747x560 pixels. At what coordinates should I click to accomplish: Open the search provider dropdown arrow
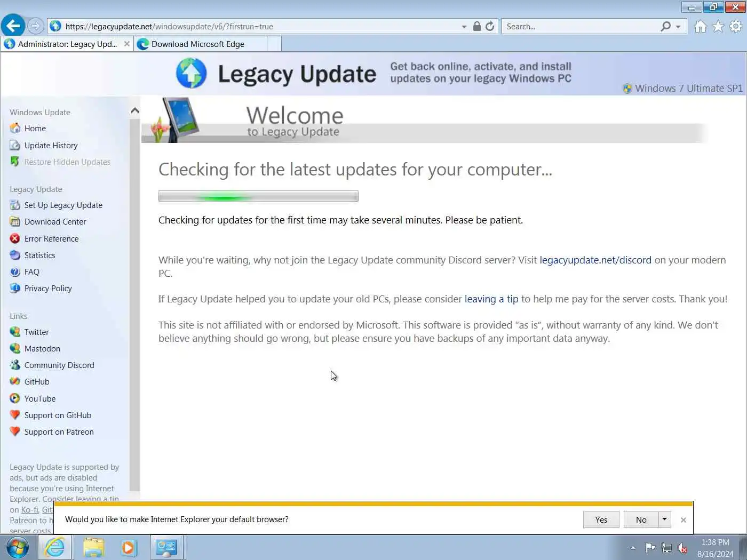click(x=678, y=26)
